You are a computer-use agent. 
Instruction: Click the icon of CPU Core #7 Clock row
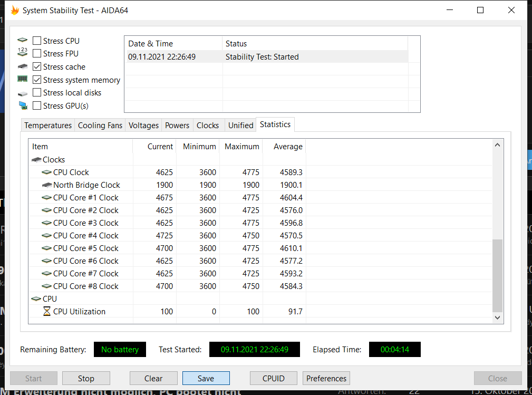[46, 274]
